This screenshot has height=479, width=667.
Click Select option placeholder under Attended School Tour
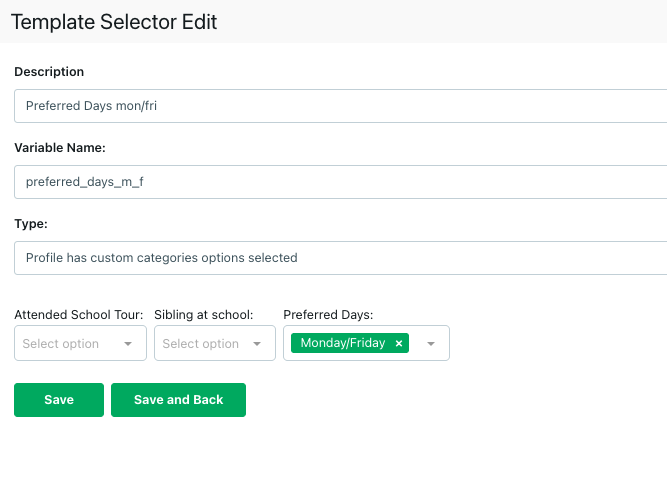point(61,344)
